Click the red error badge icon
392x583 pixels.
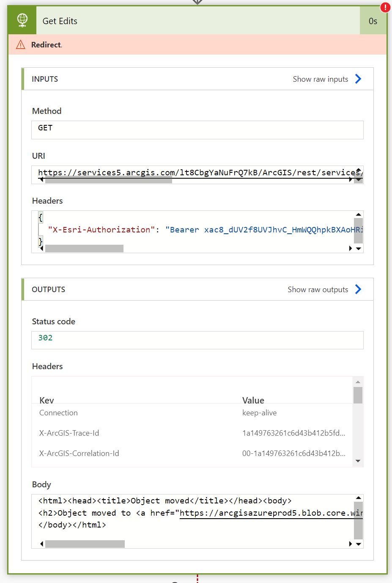pos(385,7)
